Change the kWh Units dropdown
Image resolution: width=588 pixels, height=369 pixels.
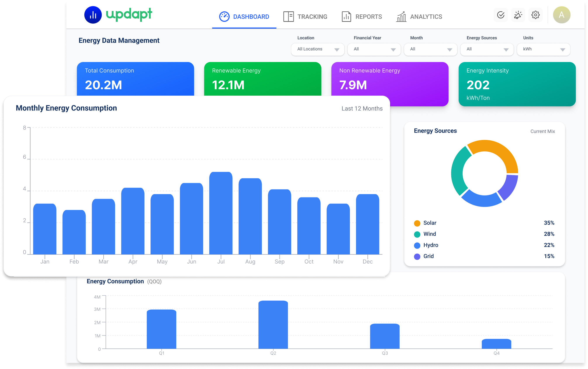tap(543, 49)
